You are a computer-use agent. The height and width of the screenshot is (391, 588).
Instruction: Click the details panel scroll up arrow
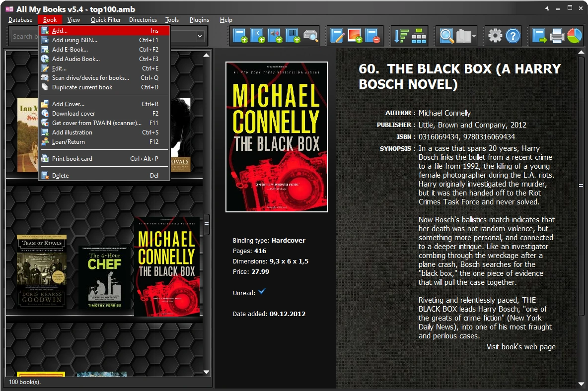click(x=581, y=53)
